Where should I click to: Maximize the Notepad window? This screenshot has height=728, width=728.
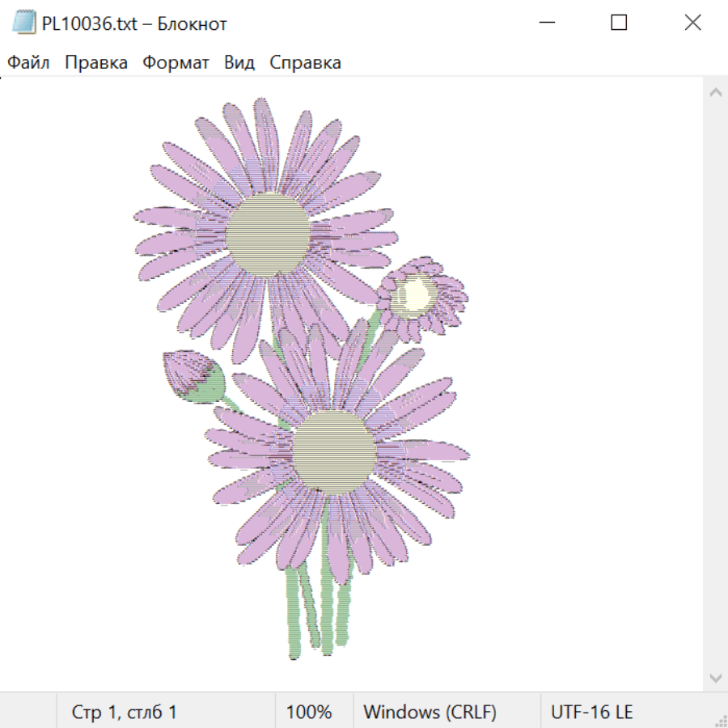click(619, 23)
